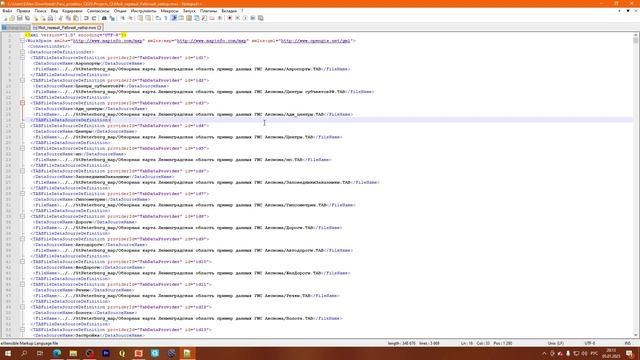The height and width of the screenshot is (360, 640).
Task: Open the Кодировки menu
Action: click(72, 11)
